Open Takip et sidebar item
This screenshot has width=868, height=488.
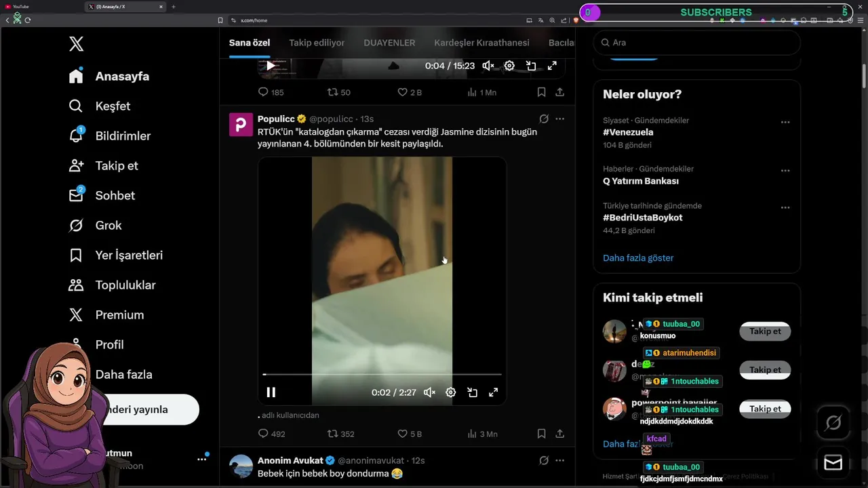103,165
